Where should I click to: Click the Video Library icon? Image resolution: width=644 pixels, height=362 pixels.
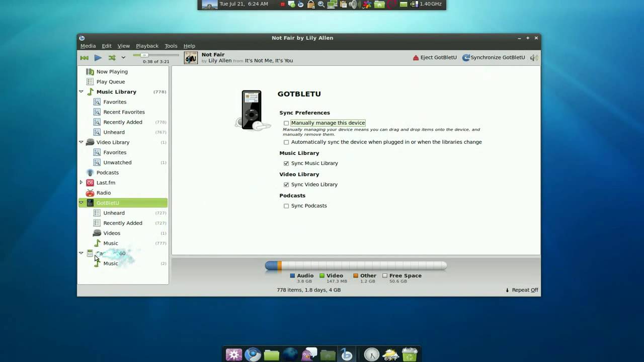(90, 142)
